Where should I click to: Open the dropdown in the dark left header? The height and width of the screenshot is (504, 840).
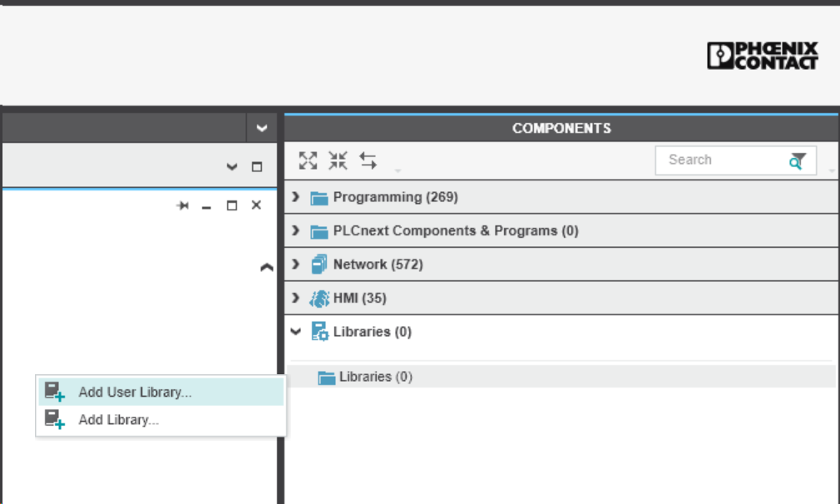click(262, 128)
